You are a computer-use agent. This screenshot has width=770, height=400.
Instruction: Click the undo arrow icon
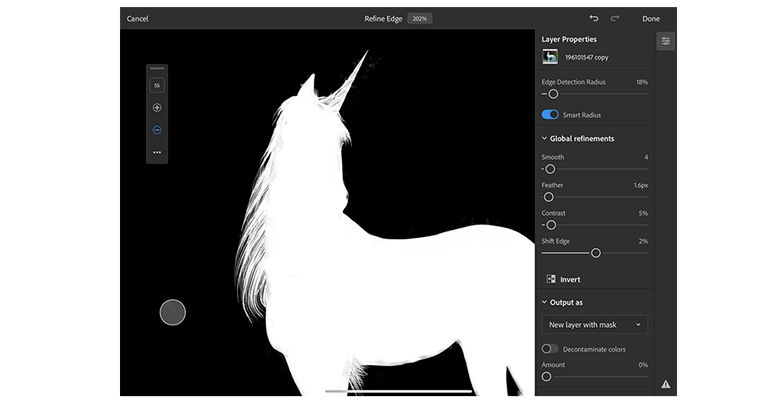click(x=594, y=18)
